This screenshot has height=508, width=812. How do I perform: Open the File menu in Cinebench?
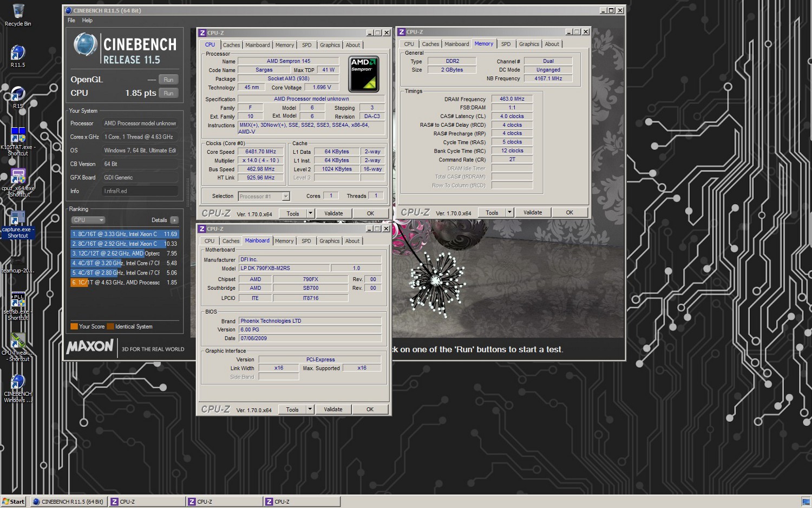(71, 21)
